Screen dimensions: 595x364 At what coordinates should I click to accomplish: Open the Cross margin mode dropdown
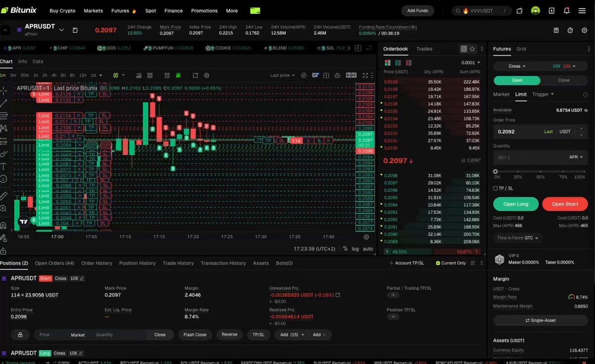[x=517, y=66]
